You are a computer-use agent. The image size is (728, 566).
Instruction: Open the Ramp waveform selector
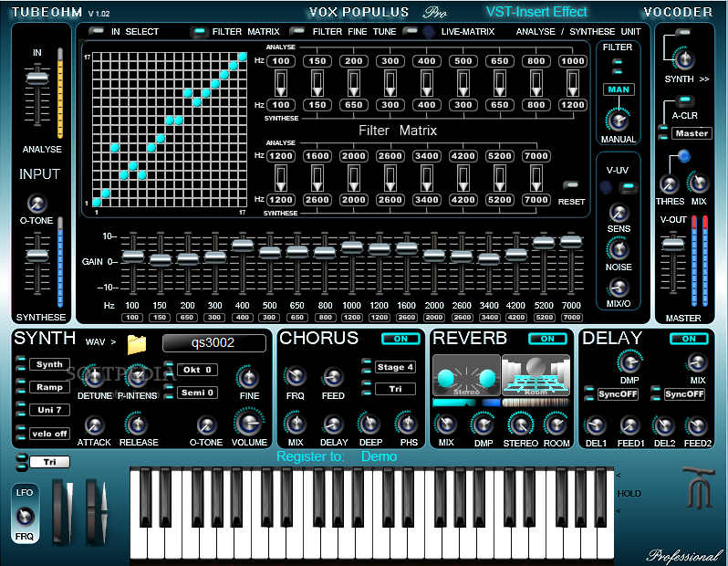pyautogui.click(x=49, y=387)
